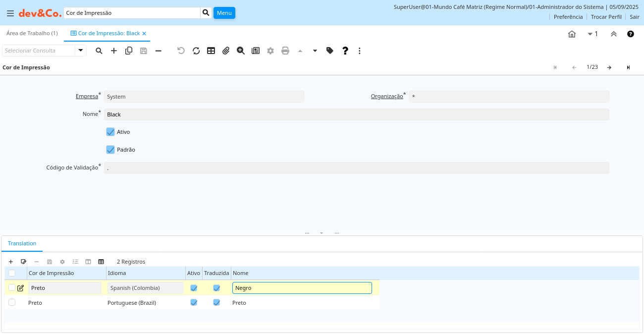
Task: Switch to Área de Trabalho tab
Action: point(32,33)
